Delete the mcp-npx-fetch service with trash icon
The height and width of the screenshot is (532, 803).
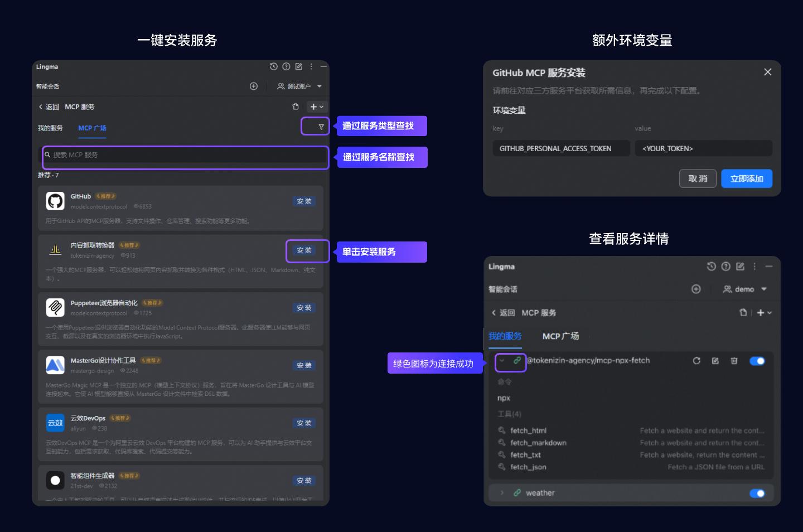coord(734,361)
